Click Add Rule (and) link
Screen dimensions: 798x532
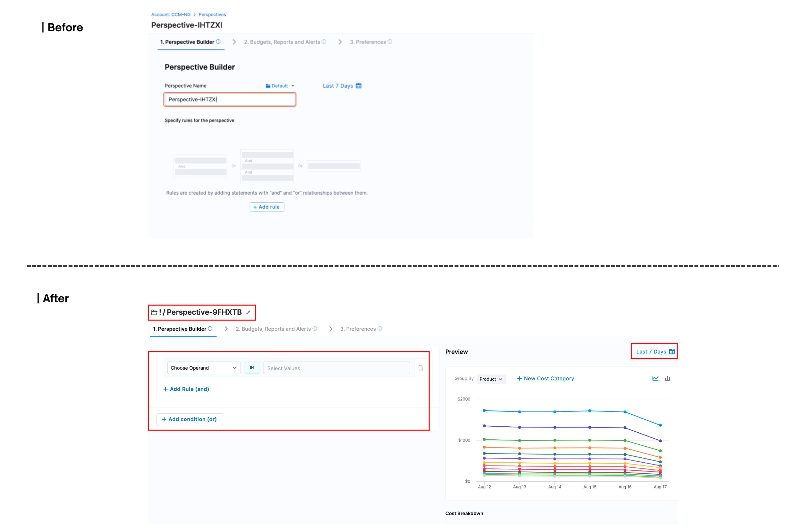click(186, 389)
